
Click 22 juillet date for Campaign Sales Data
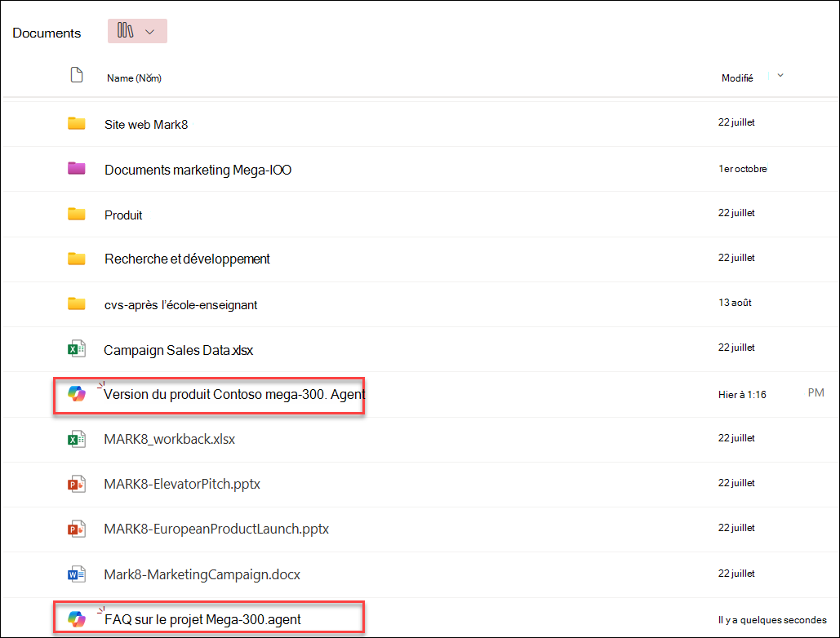(736, 348)
